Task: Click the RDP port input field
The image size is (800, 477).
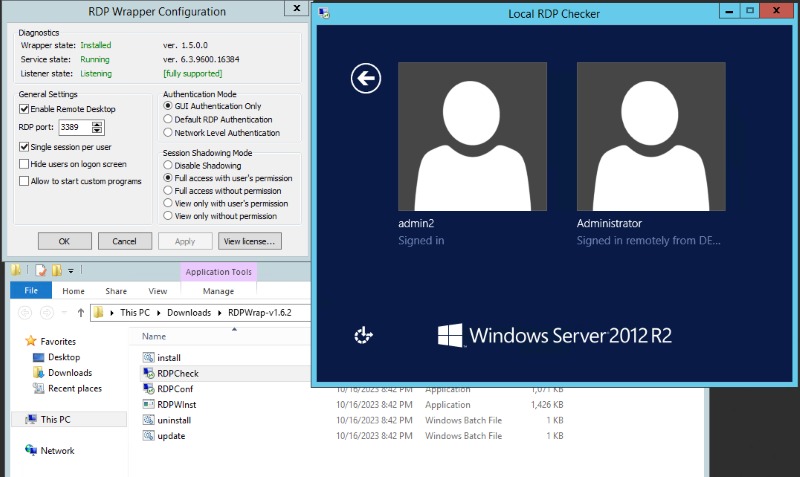Action: [75, 127]
